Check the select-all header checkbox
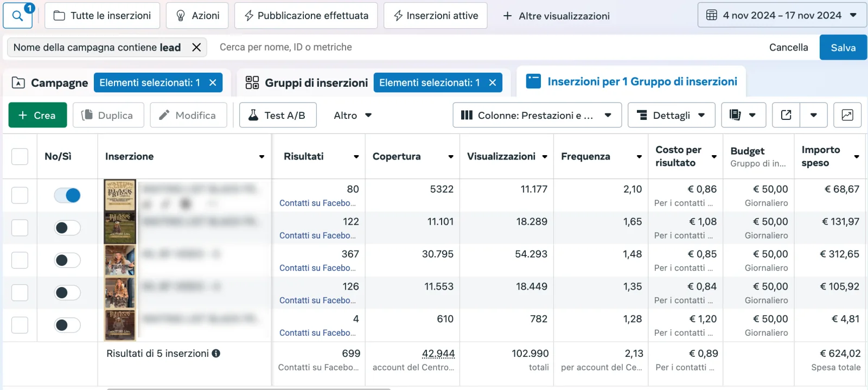868x390 pixels. click(x=20, y=156)
